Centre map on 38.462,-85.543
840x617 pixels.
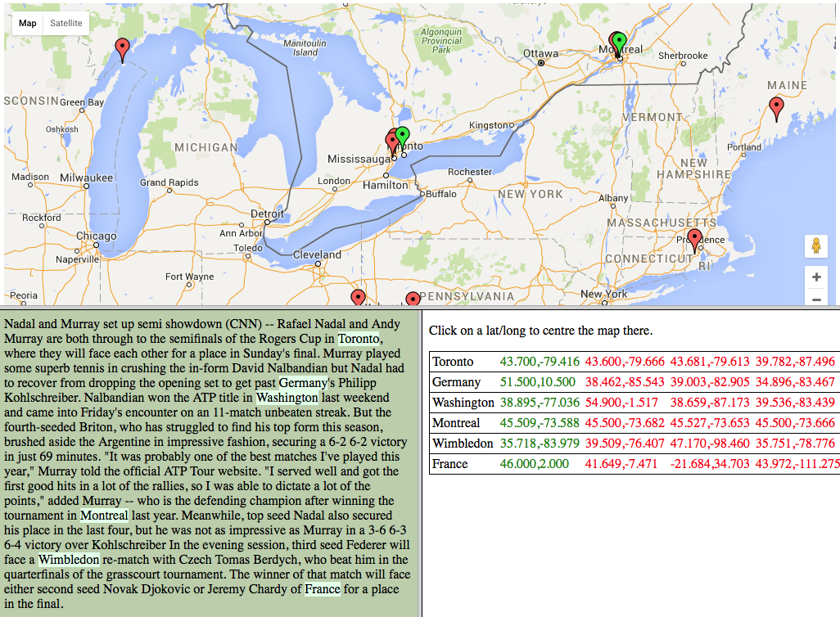click(625, 382)
